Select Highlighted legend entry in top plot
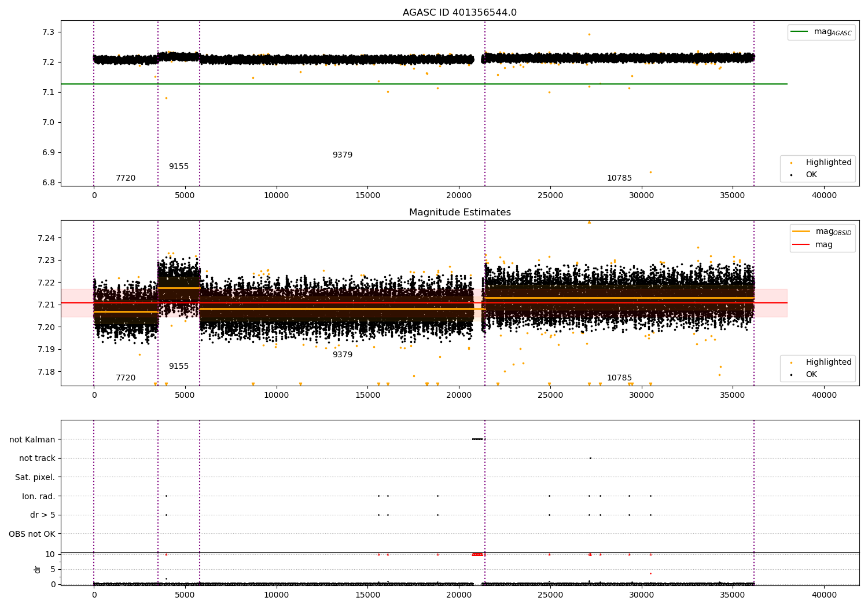 click(x=829, y=163)
